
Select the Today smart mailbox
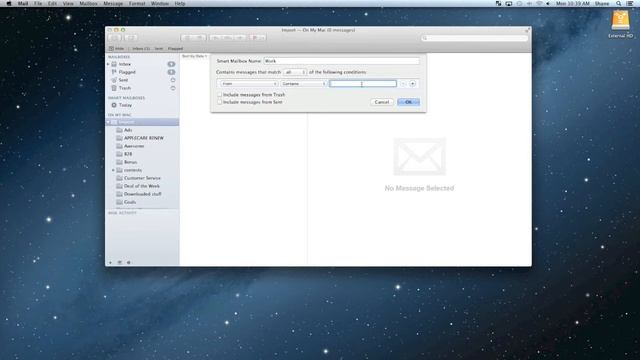(125, 105)
